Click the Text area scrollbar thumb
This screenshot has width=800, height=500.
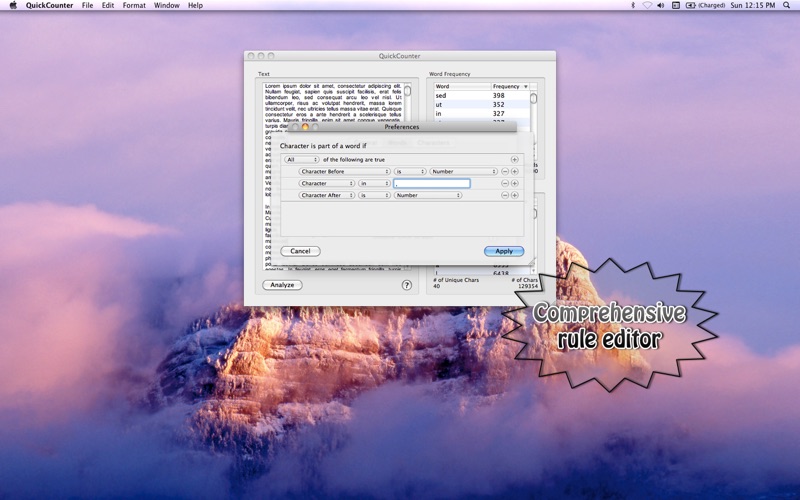pos(407,90)
